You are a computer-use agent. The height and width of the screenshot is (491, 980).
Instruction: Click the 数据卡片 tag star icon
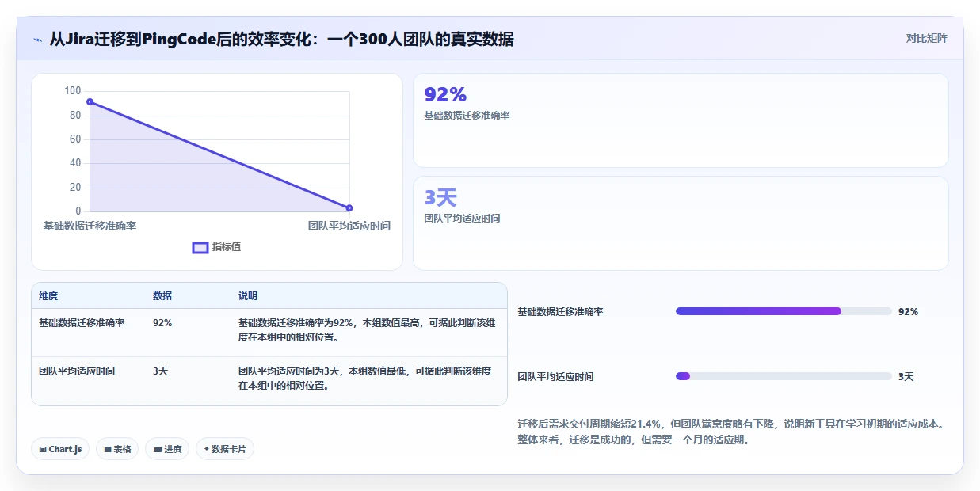point(206,449)
